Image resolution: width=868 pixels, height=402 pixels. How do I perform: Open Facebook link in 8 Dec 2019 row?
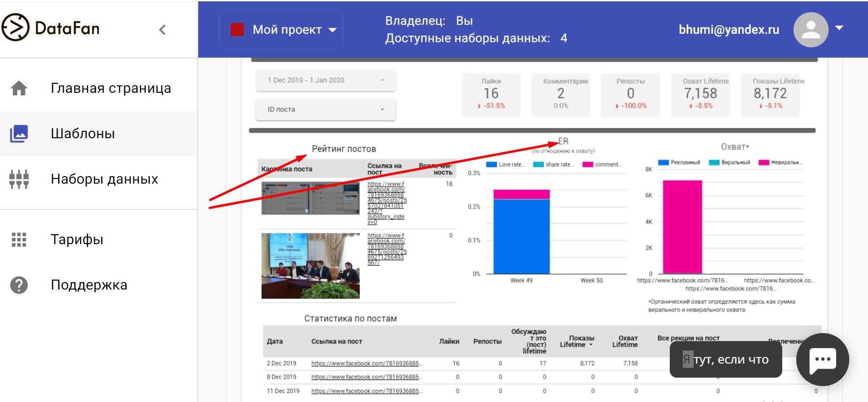(367, 377)
